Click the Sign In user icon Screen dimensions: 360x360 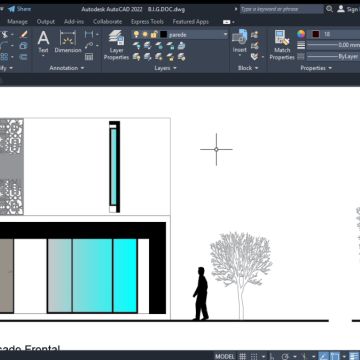coord(341,9)
